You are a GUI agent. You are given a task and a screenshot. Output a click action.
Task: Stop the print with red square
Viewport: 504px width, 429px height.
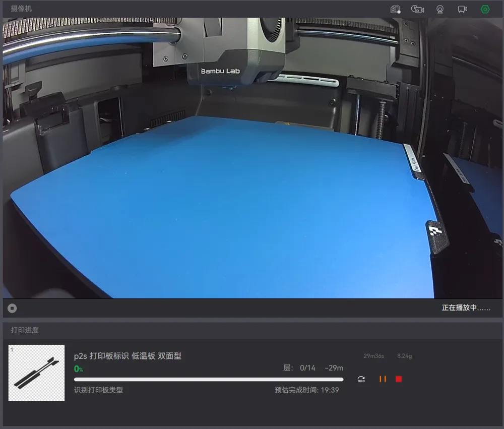click(399, 379)
